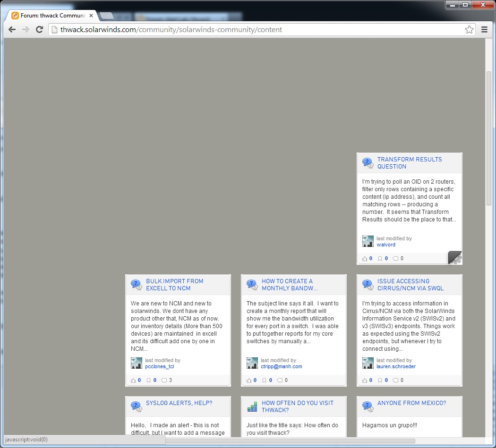Open Anyone From Mexico? thread

411,403
